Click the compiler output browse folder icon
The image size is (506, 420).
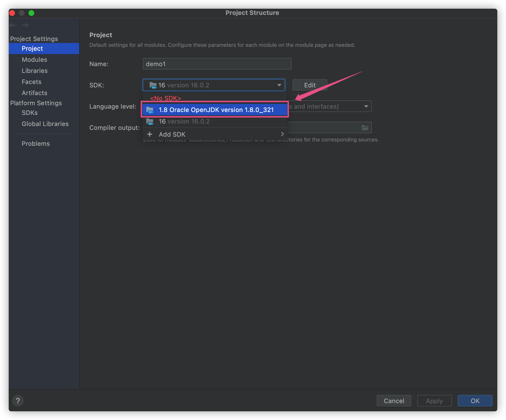(365, 128)
